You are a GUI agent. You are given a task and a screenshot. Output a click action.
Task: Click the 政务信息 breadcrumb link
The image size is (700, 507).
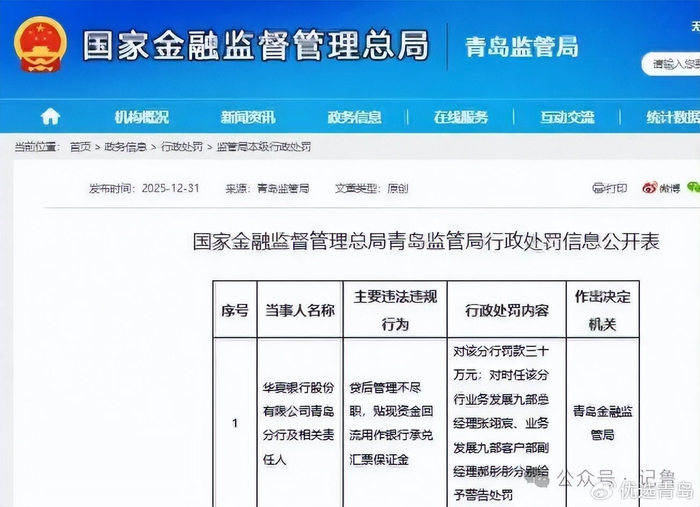coord(125,147)
